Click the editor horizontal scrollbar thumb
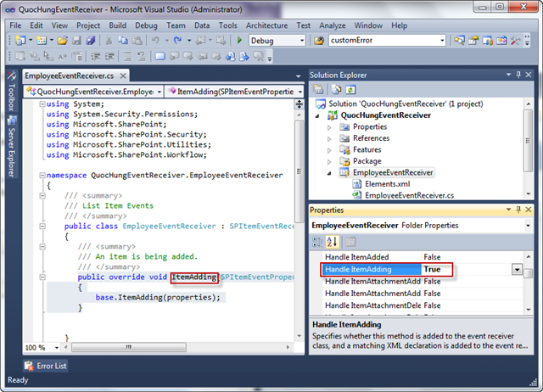Screen dimensions: 543x392 coord(129,347)
